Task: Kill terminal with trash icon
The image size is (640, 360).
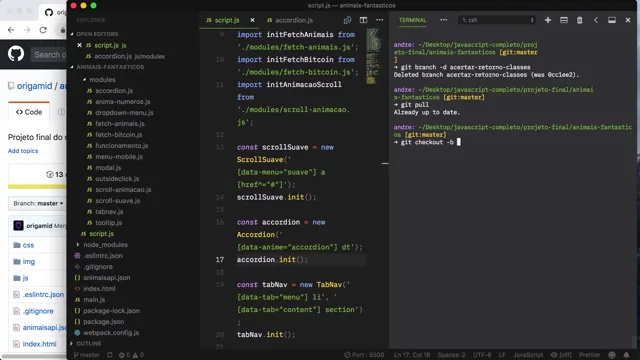Action: click(x=580, y=20)
